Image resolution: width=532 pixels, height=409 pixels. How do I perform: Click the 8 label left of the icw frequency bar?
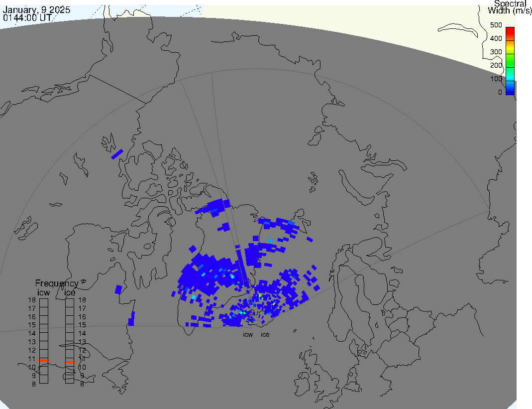pos(34,384)
